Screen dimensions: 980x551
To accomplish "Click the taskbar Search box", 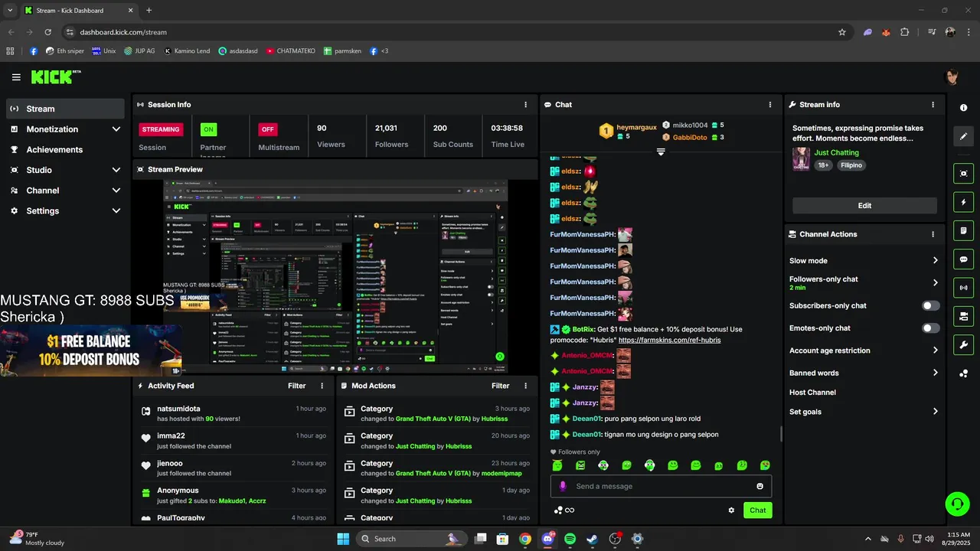I will (412, 539).
